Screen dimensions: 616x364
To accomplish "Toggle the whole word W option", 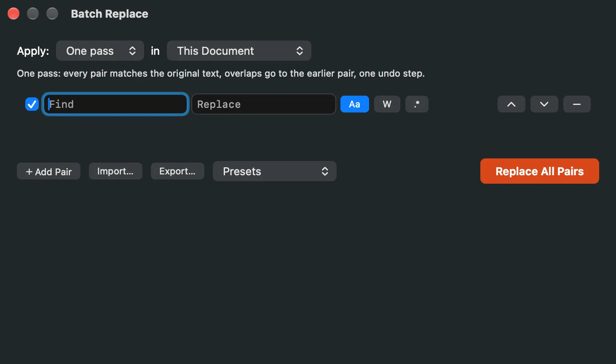I will point(387,104).
